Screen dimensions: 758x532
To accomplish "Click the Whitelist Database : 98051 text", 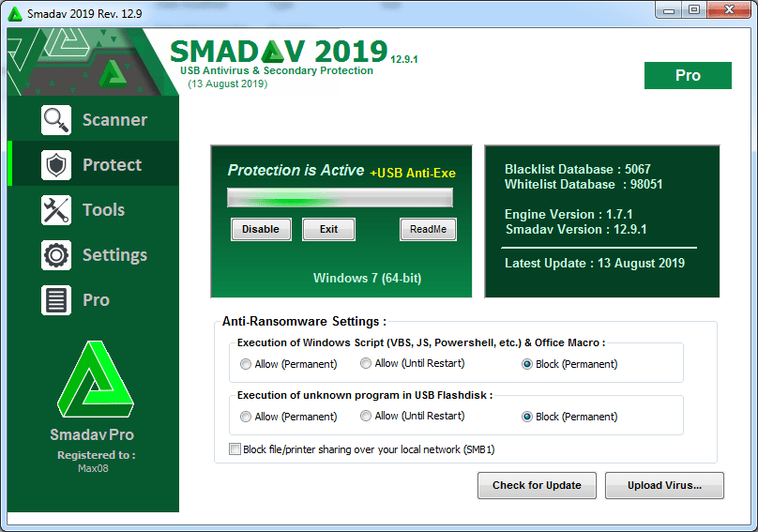I will [584, 184].
